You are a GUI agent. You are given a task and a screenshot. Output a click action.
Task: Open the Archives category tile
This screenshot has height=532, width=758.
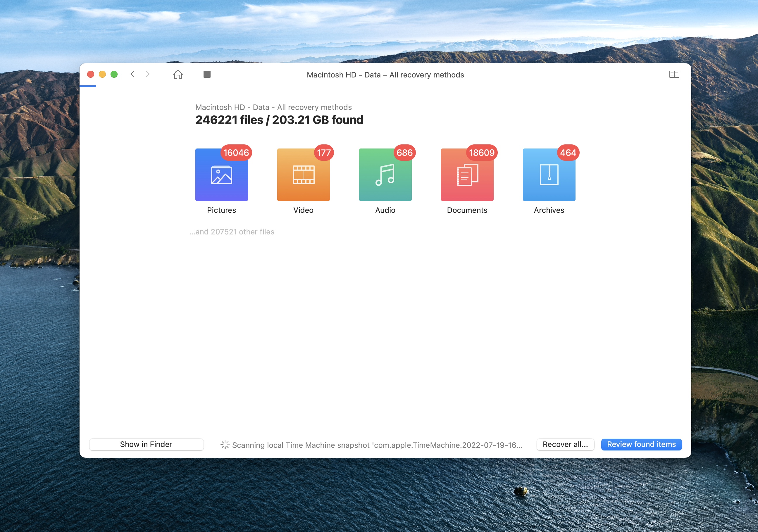click(x=549, y=175)
